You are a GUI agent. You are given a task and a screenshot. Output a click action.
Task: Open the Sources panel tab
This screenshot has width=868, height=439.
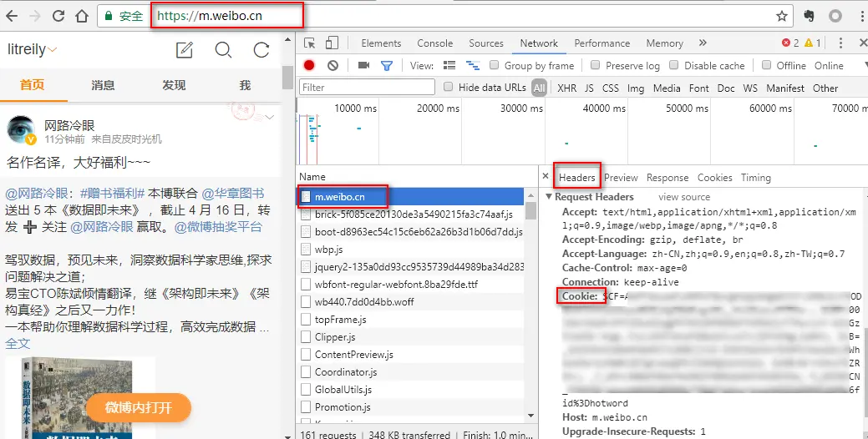tap(486, 43)
